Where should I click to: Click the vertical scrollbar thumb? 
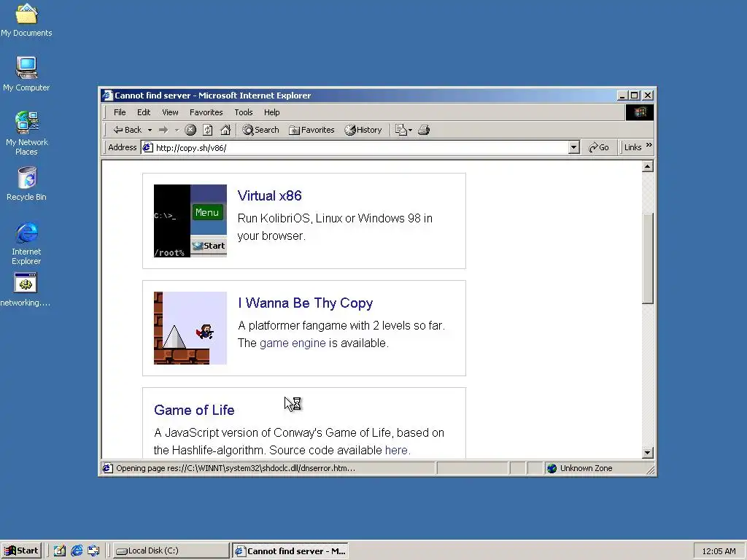(647, 258)
